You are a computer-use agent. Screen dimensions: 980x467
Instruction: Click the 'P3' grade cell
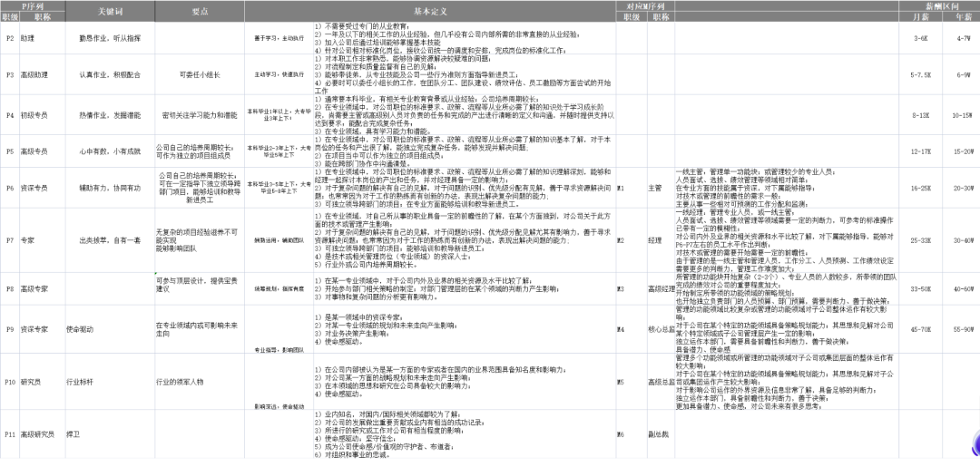pos(9,74)
